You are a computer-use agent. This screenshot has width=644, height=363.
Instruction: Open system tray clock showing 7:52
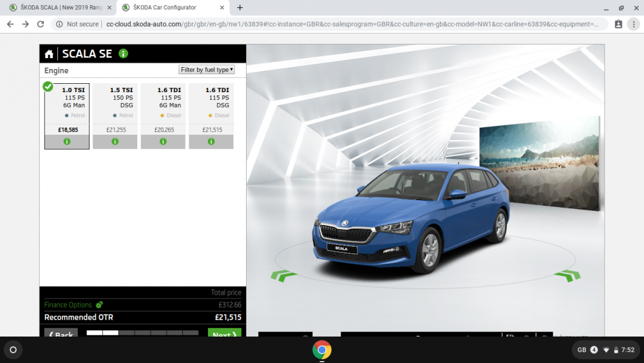628,350
